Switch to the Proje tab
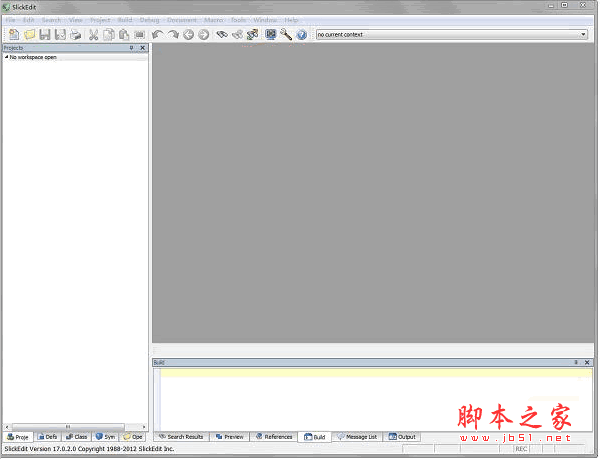 point(18,437)
